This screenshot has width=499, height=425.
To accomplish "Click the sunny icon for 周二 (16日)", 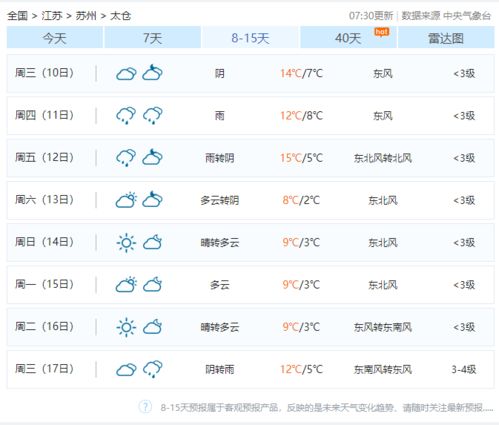I will coord(126,327).
